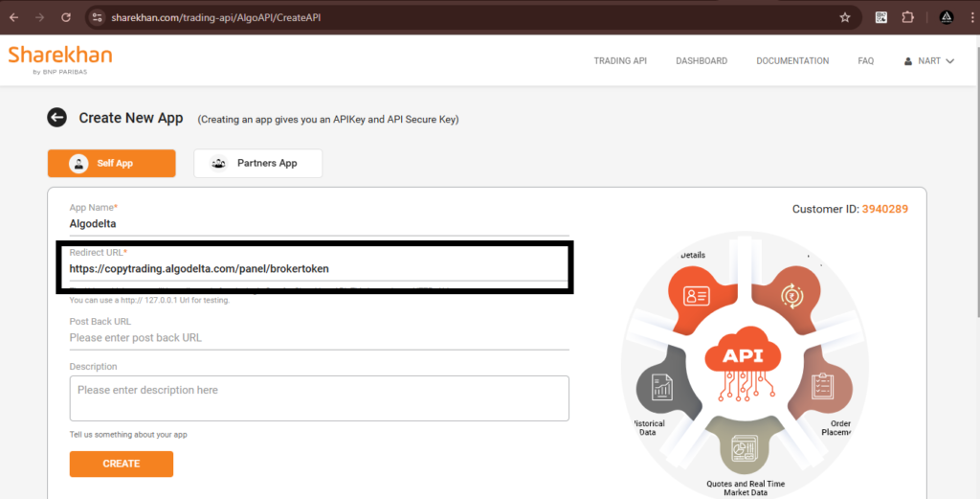Open the DASHBOARD menu item
980x499 pixels.
click(x=702, y=61)
